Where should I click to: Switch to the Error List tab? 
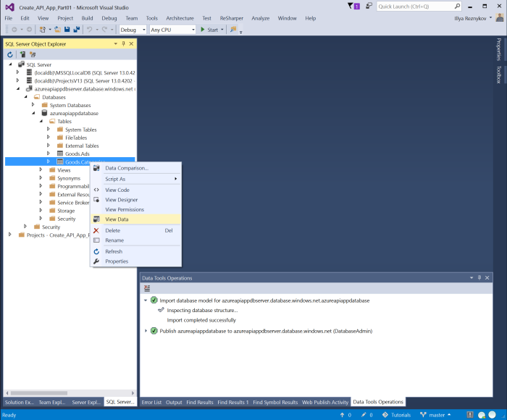pyautogui.click(x=151, y=402)
